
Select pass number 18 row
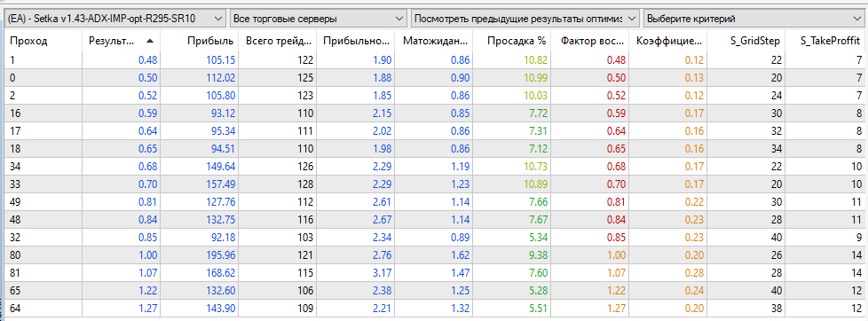434,149
